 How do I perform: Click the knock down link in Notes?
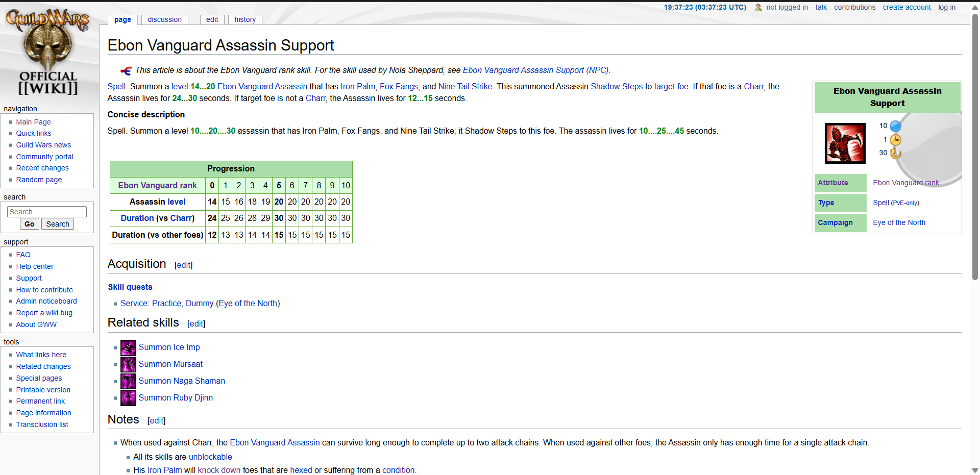[219, 470]
